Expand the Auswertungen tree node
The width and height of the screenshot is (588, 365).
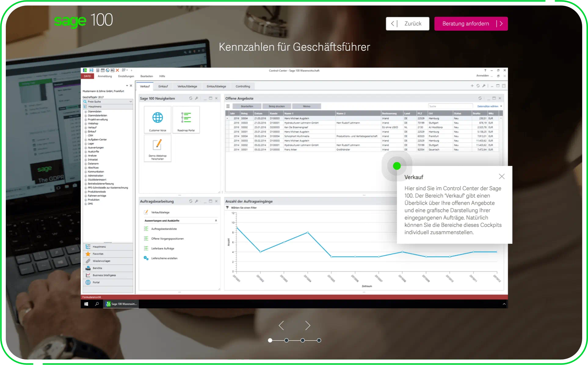[86, 148]
